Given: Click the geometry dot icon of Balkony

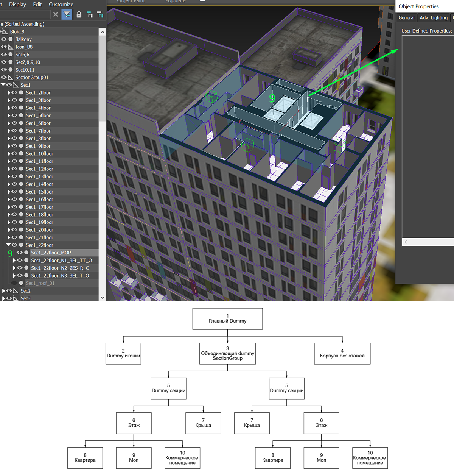Looking at the screenshot, I should (11, 39).
